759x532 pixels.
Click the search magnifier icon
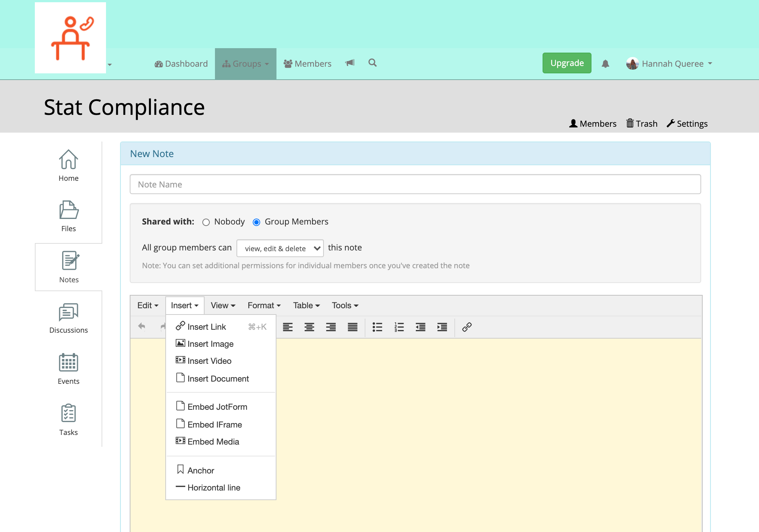372,63
